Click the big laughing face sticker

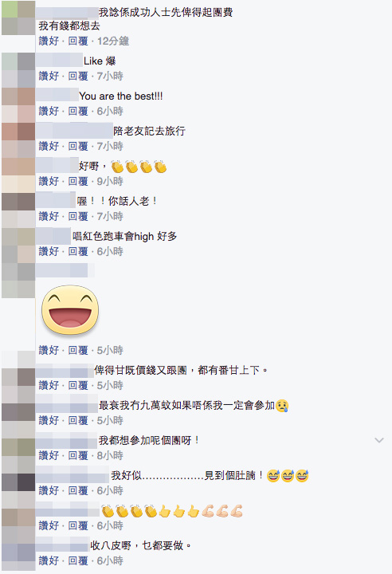[70, 309]
